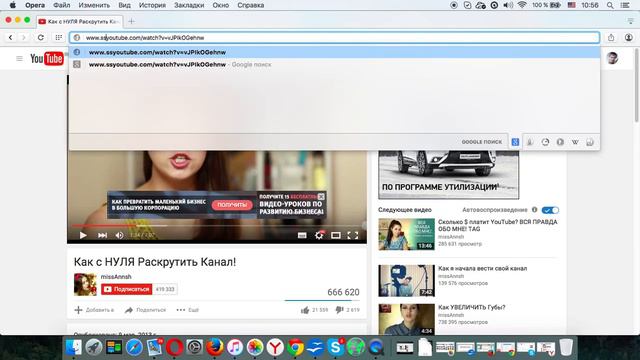Open the missAnnsh channel link
This screenshot has height=360, width=640.
[x=116, y=277]
